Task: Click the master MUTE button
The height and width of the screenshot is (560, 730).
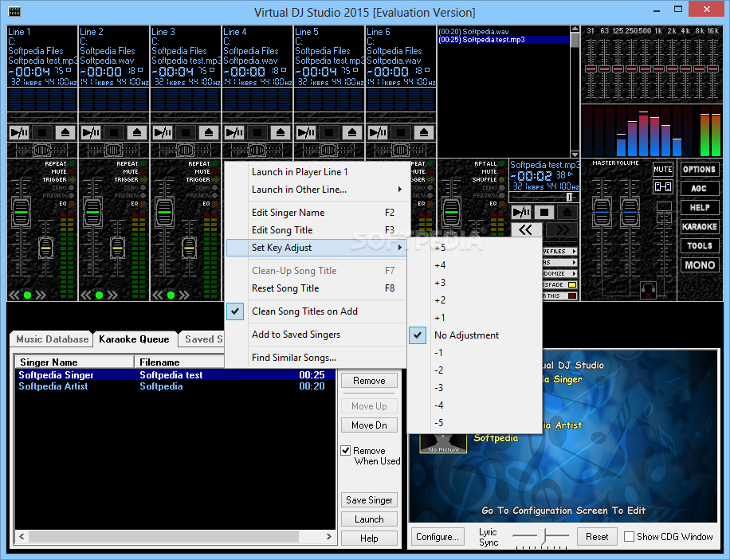Action: tap(662, 169)
